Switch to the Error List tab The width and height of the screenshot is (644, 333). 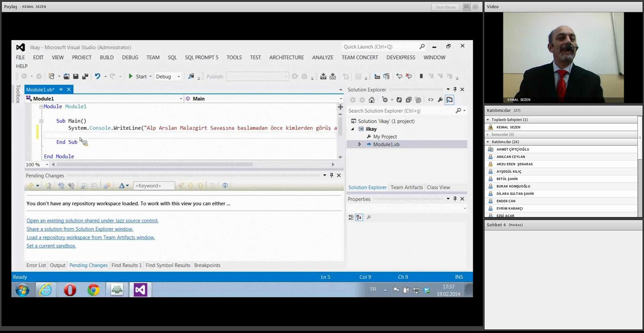pyautogui.click(x=36, y=265)
